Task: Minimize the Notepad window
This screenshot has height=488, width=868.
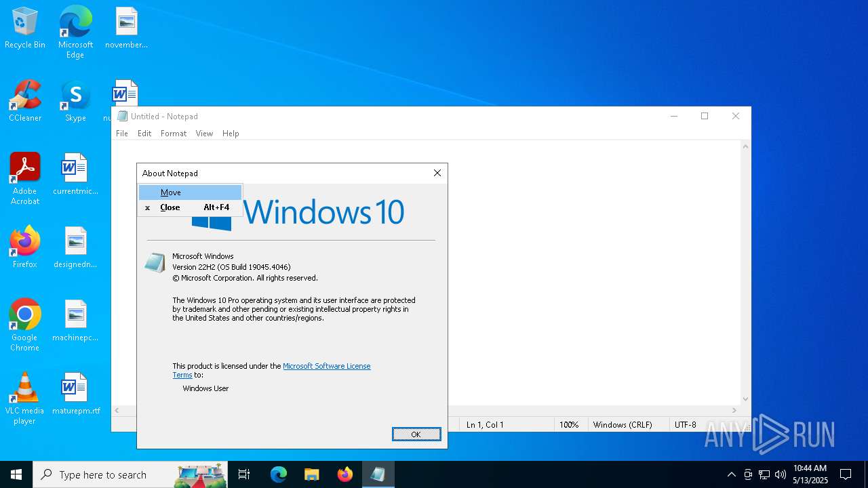Action: tap(674, 116)
